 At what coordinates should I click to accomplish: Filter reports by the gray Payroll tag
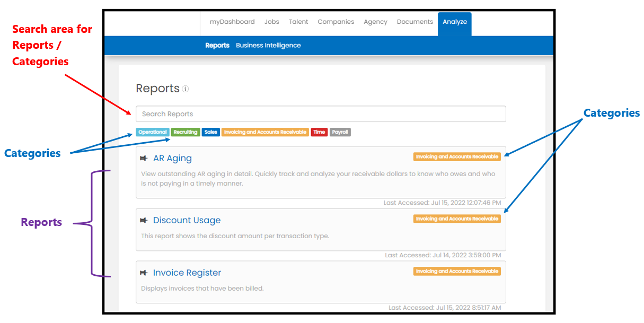pos(340,132)
